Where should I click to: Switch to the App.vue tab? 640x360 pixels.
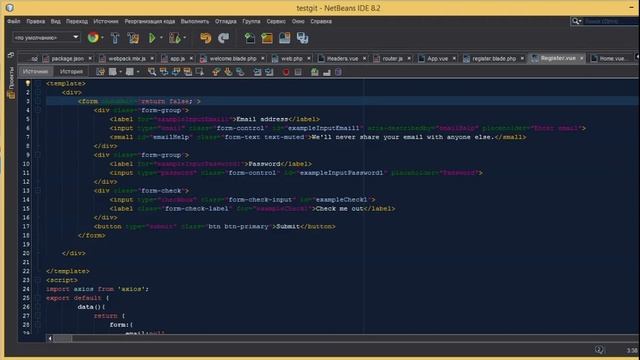tap(437, 59)
